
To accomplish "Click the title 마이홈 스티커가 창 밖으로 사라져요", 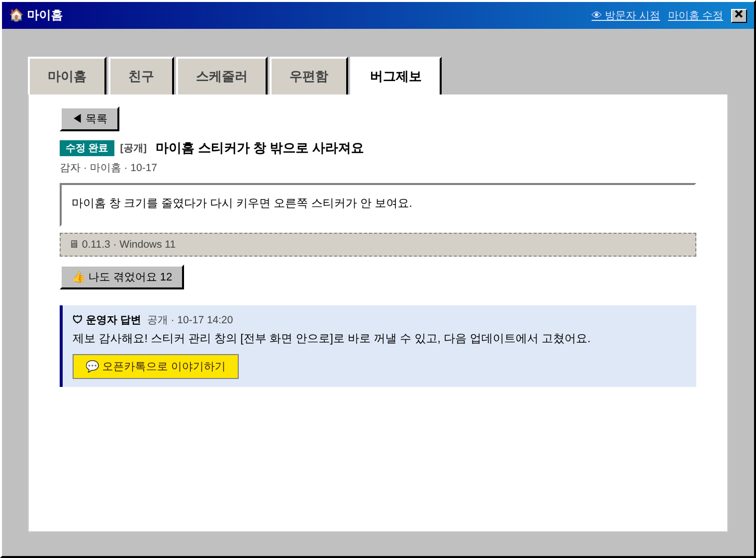I will pos(259,148).
